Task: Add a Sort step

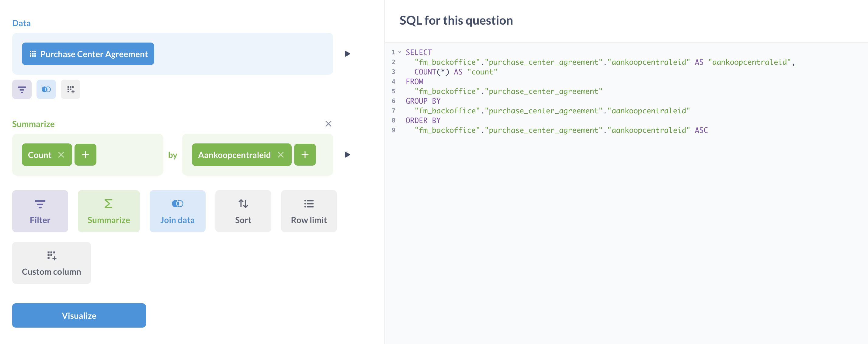Action: (x=243, y=211)
